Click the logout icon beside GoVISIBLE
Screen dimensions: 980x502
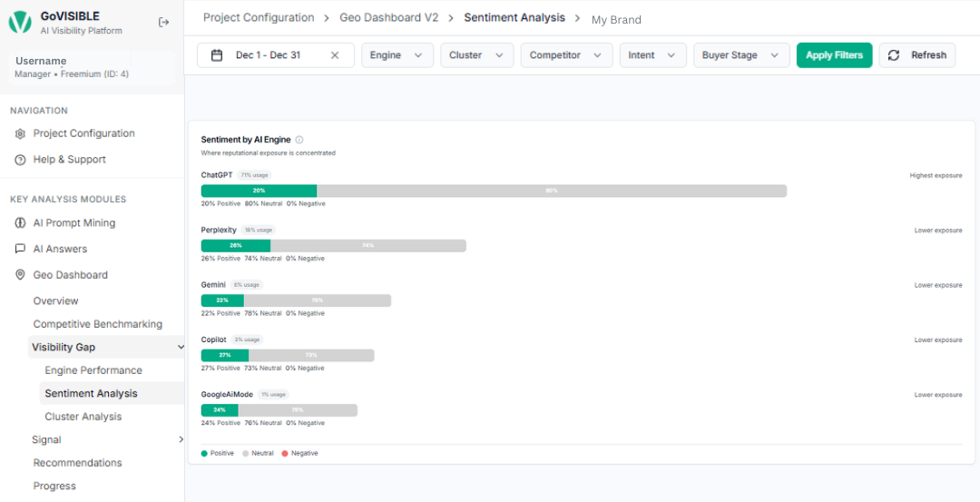[163, 23]
